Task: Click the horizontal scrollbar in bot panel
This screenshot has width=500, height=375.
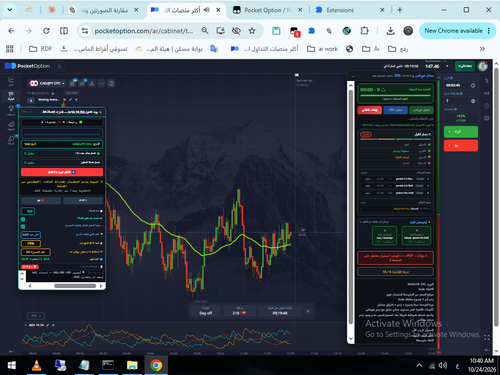Action: 75,286
